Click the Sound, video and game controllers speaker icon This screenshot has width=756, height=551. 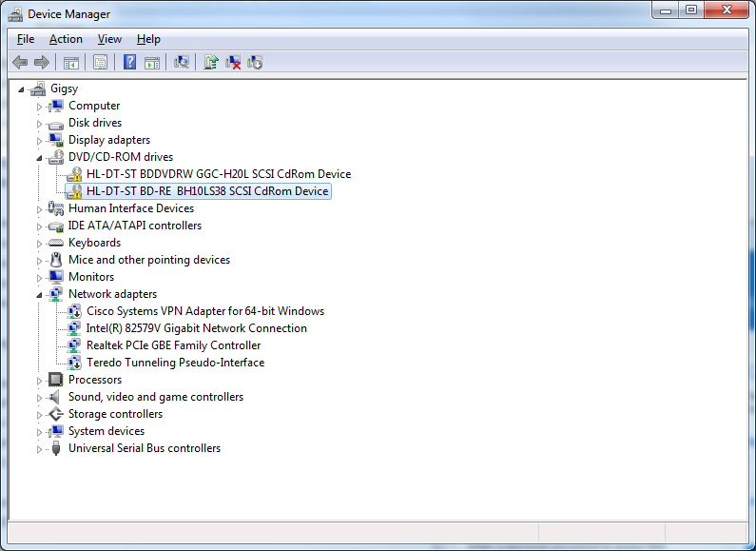pyautogui.click(x=56, y=397)
